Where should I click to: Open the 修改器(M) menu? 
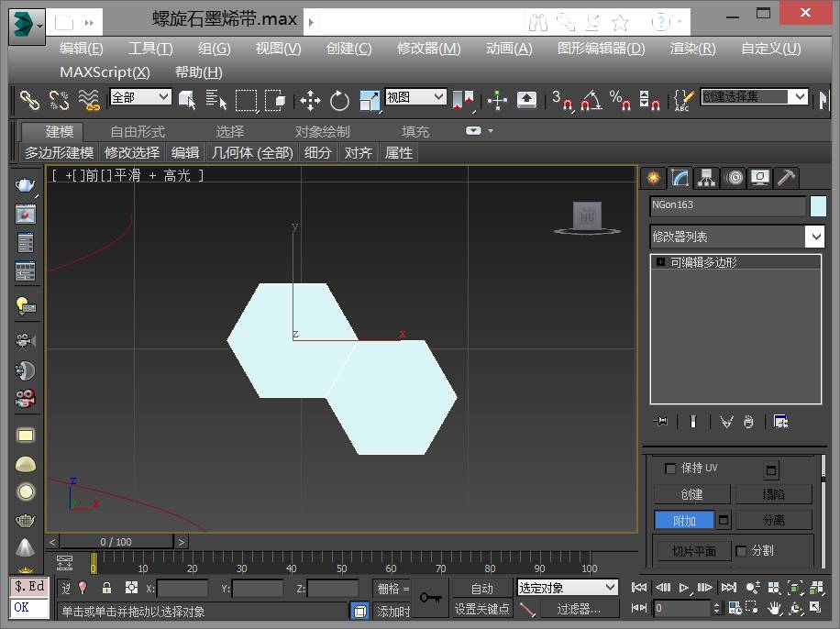click(x=428, y=49)
